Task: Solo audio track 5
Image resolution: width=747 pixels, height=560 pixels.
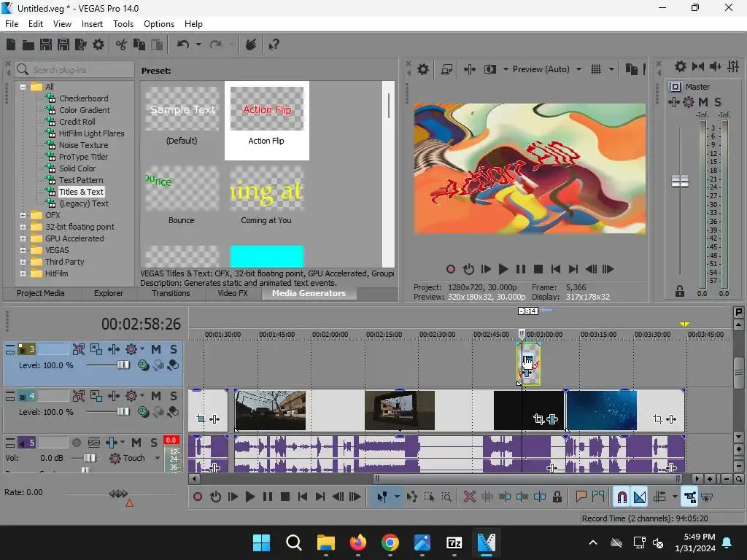Action: (153, 443)
